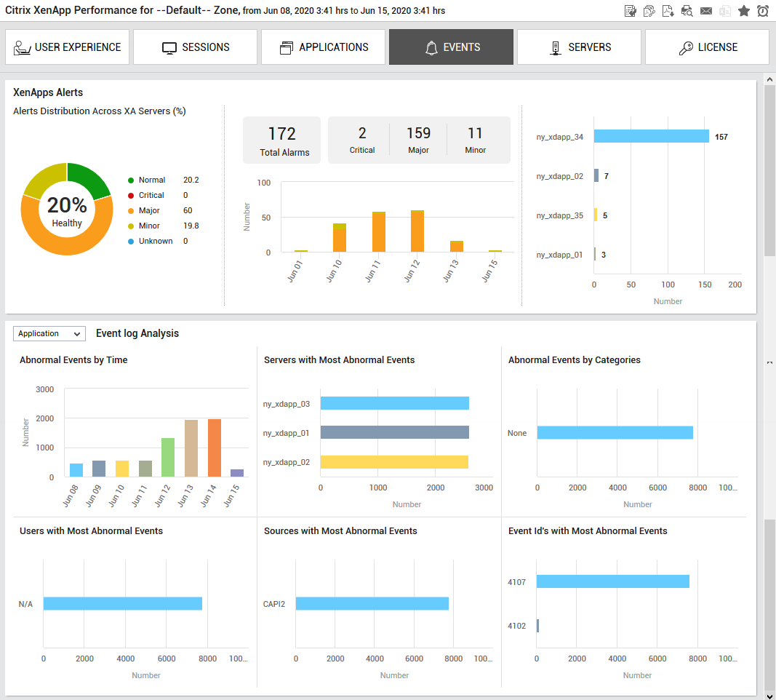The image size is (776, 700).
Task: Click the Users with Most Abnormal Events title
Action: (91, 530)
